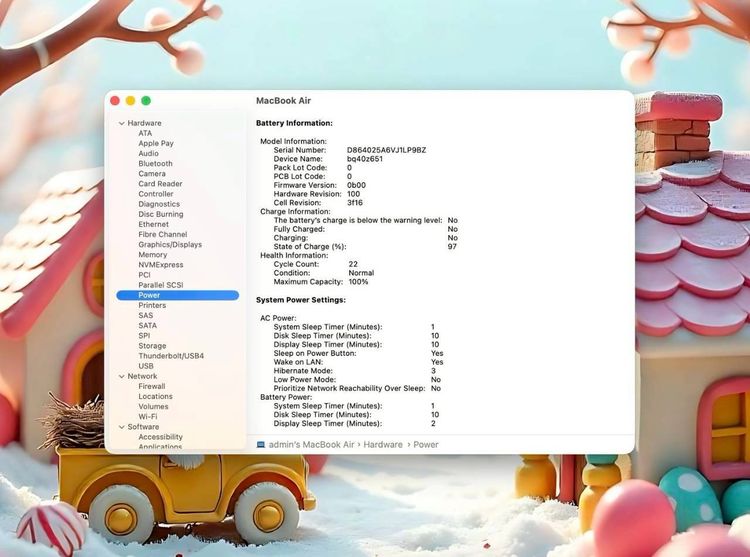Image resolution: width=750 pixels, height=557 pixels.
Task: Zoom window with green button
Action: click(x=146, y=100)
